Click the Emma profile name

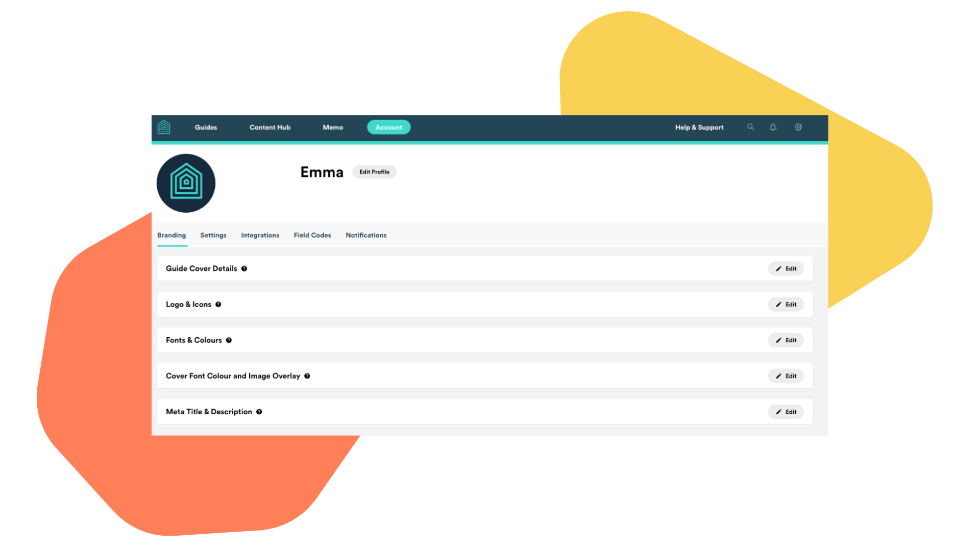pyautogui.click(x=322, y=172)
